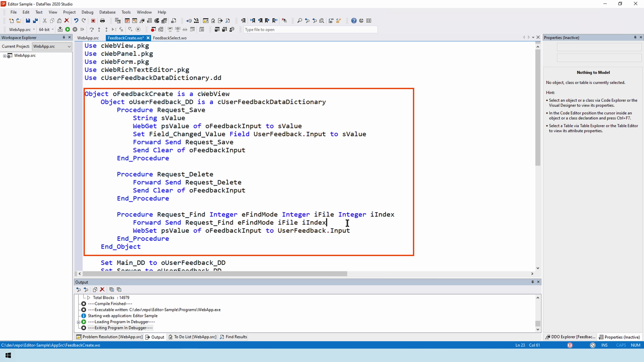This screenshot has width=644, height=362.
Task: Open the Find Results tab
Action: point(233,337)
